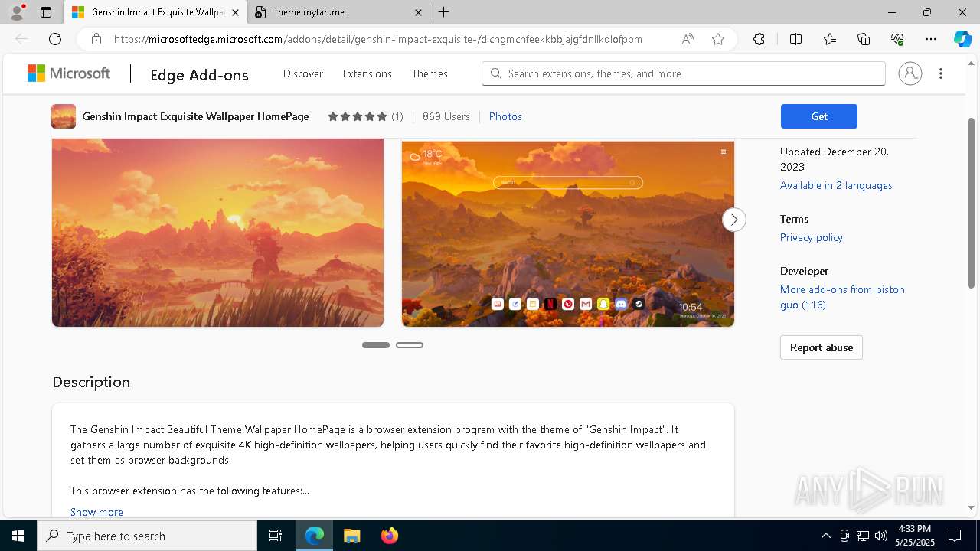Close the theme.mytab.me tab
Viewport: 980px width, 551px height.
[418, 12]
